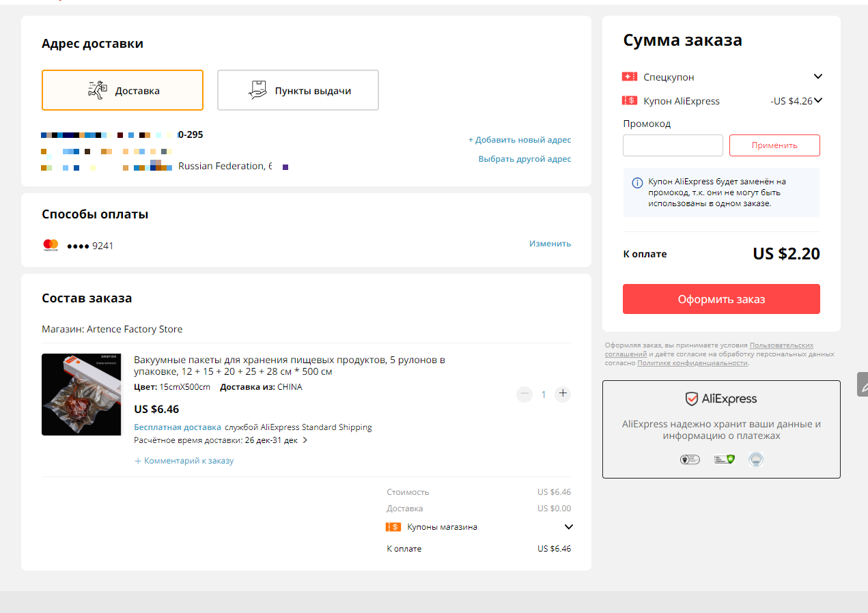Open Политике конфиденциальности link
Screen dimensions: 868x613
692,363
